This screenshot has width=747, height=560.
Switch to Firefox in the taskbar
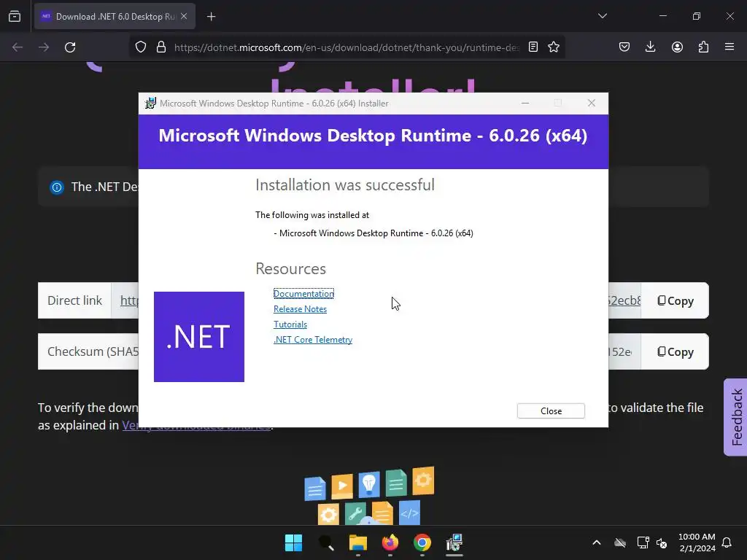pos(390,542)
